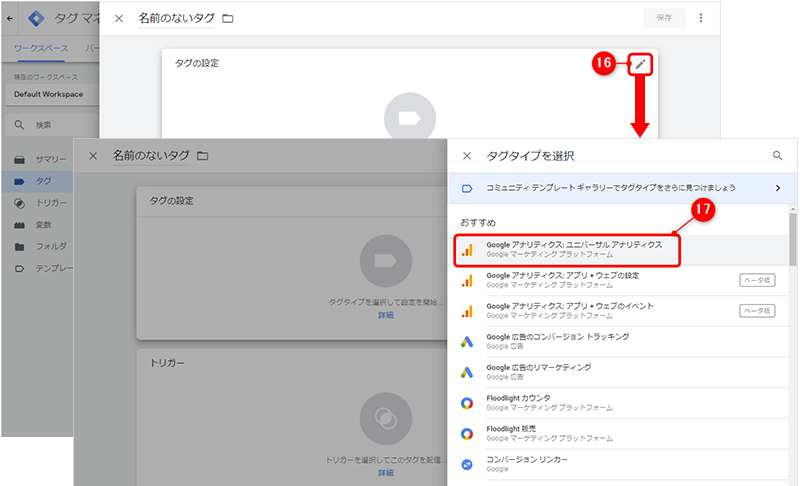This screenshot has height=486, width=800.
Task: Click the Floodlight カウンタ ring icon
Action: point(467,403)
